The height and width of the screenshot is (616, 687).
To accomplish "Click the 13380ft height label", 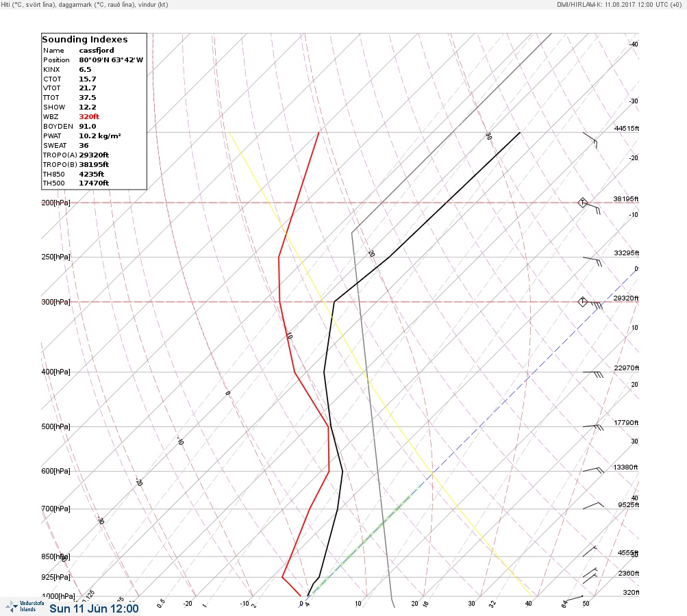I will [x=625, y=467].
